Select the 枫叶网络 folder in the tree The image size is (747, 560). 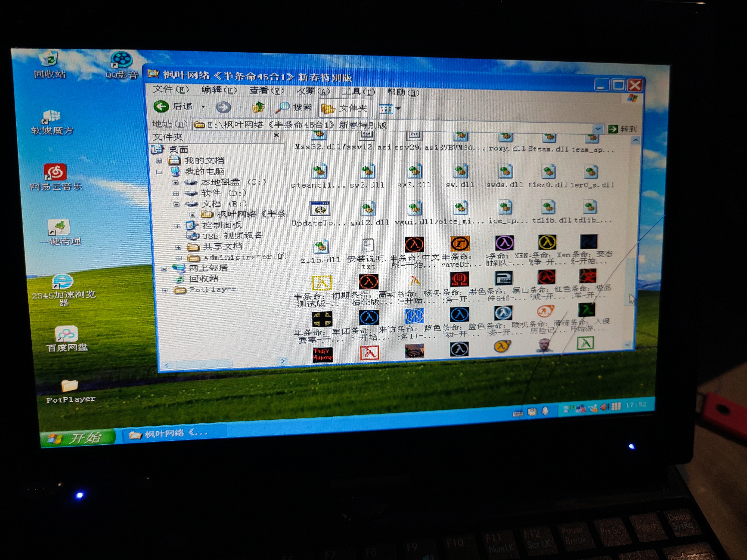251,214
